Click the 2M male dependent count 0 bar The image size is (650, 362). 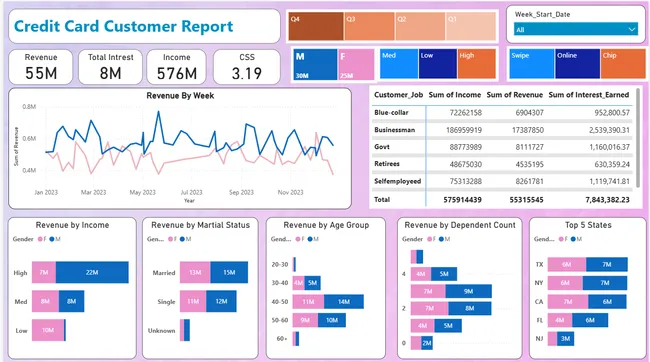427,343
